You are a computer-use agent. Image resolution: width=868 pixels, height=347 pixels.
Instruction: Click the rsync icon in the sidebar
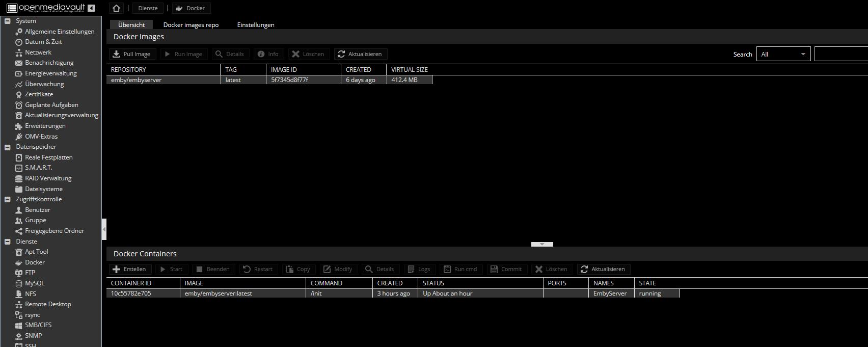pos(19,315)
